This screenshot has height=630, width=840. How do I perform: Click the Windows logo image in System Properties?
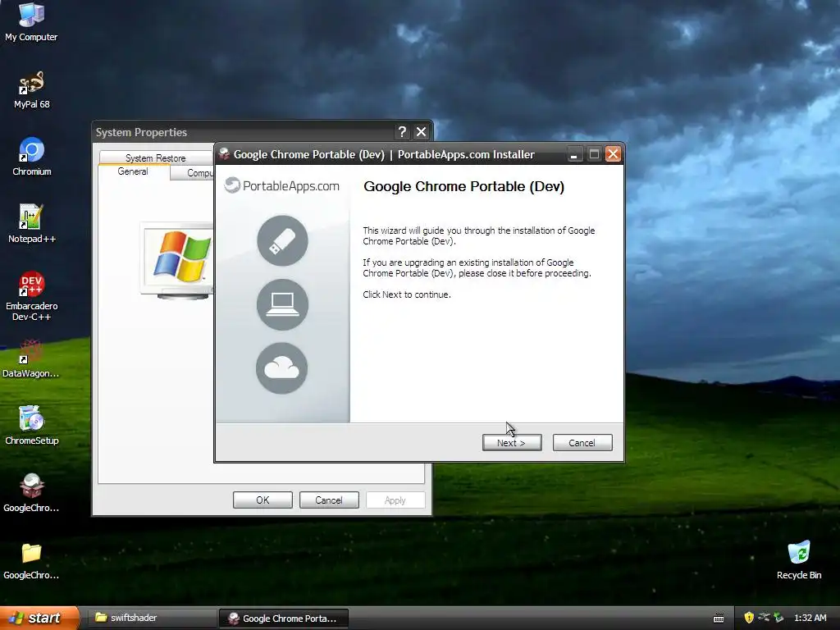click(177, 260)
